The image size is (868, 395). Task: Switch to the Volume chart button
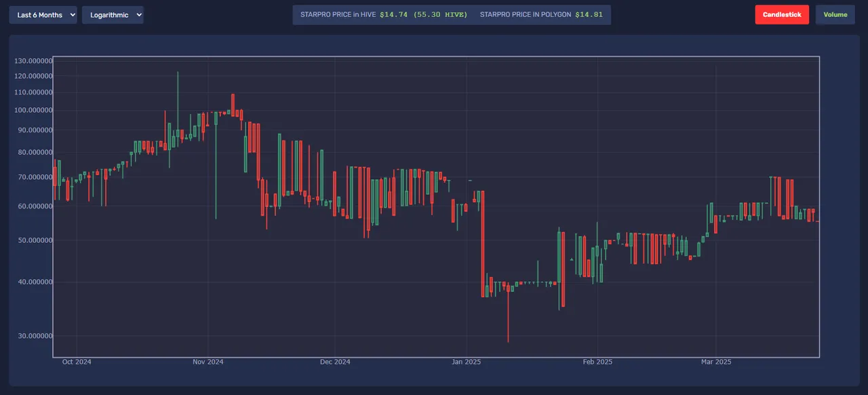pyautogui.click(x=835, y=15)
